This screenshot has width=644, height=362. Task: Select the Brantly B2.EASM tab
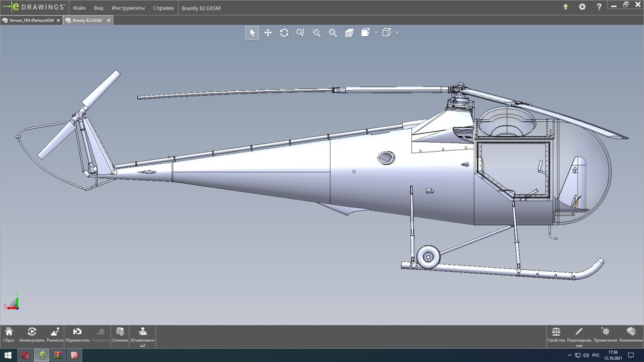coord(87,20)
